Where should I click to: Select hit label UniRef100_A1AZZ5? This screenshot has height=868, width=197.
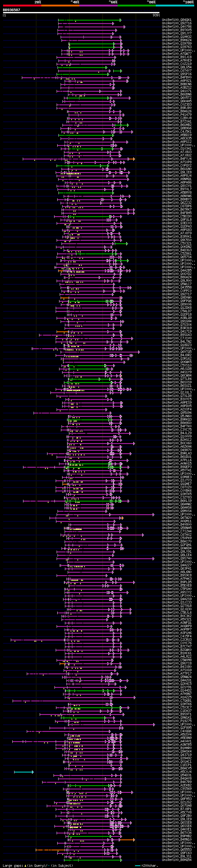(177, 697)
